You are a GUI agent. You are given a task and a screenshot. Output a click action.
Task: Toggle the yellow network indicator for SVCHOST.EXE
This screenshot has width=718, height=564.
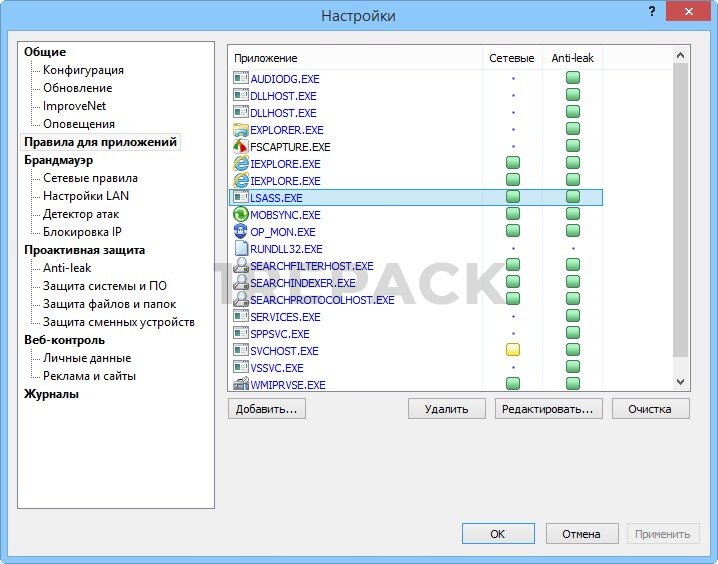tap(513, 351)
